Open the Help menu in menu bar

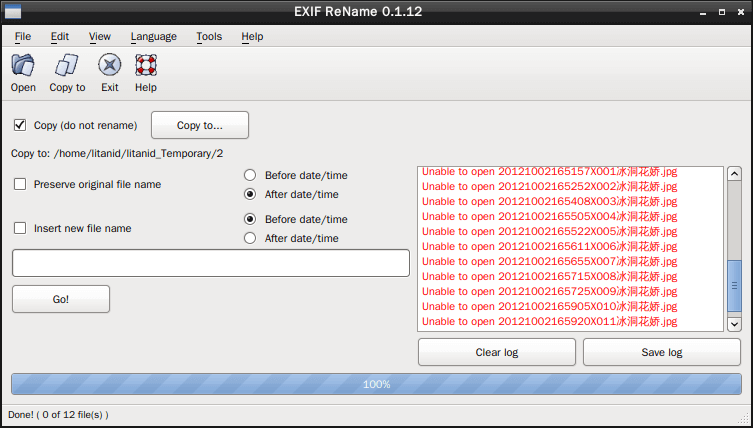pos(252,37)
